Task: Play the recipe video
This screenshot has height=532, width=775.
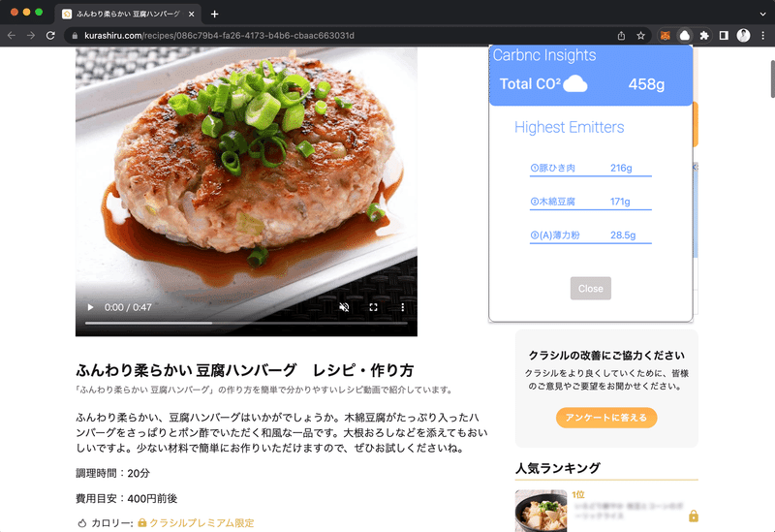Action: coord(90,307)
